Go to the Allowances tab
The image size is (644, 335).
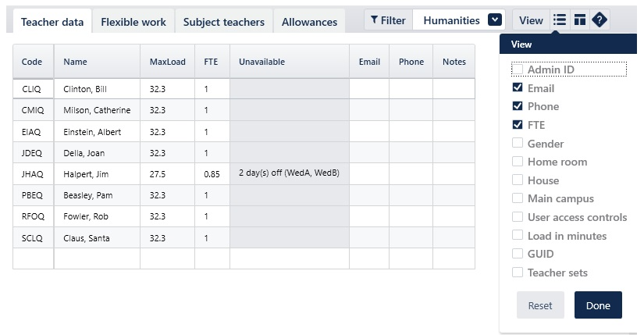click(x=309, y=22)
